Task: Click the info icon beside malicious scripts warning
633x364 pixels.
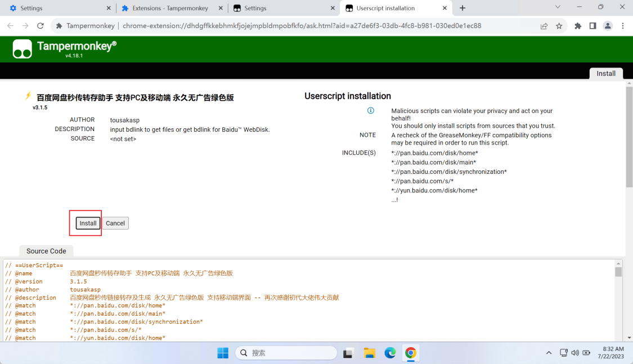Action: (371, 111)
